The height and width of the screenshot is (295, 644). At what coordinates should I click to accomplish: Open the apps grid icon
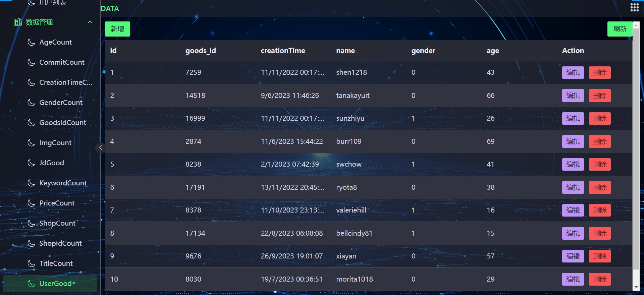[634, 7]
